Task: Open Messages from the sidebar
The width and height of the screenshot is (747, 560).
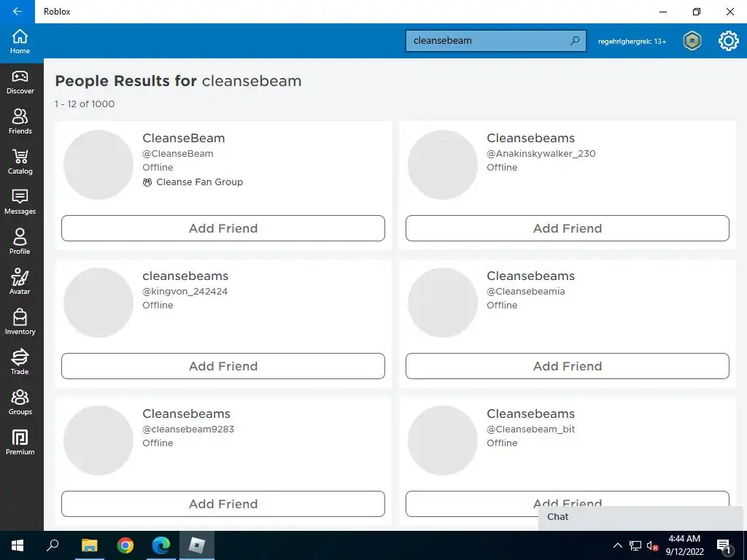Action: click(x=20, y=203)
